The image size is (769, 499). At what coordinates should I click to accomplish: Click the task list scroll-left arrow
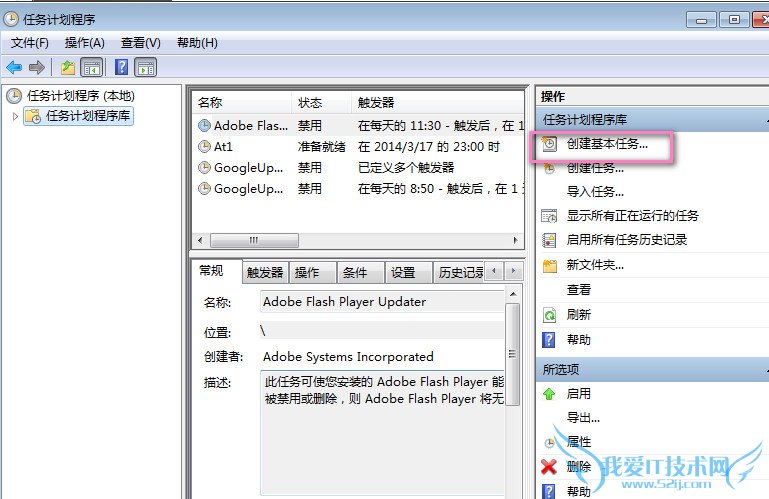tap(200, 240)
